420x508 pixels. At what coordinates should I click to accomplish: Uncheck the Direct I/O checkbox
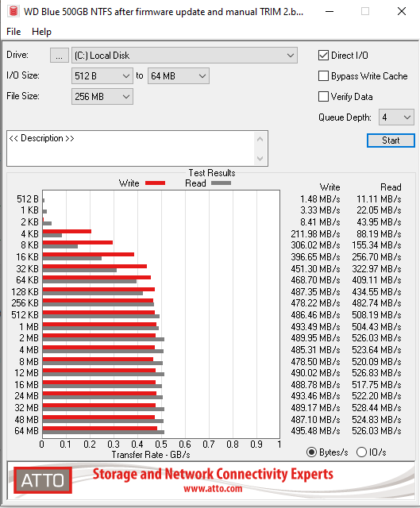(323, 56)
